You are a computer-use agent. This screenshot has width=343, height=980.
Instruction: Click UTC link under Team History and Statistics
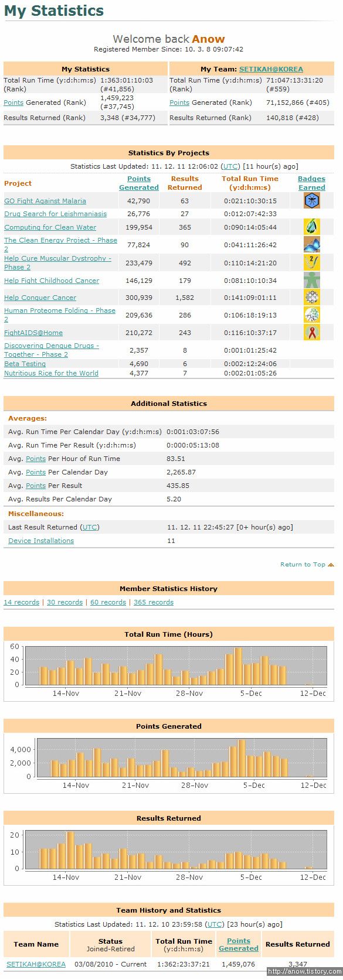click(x=215, y=924)
